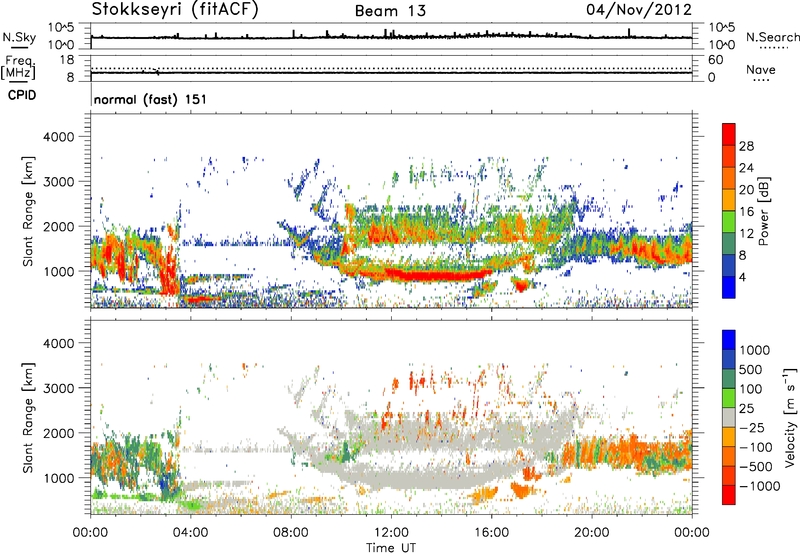Viewport: 800px width, 554px height.
Task: Click the 'Beam 13' label
Action: pyautogui.click(x=390, y=11)
